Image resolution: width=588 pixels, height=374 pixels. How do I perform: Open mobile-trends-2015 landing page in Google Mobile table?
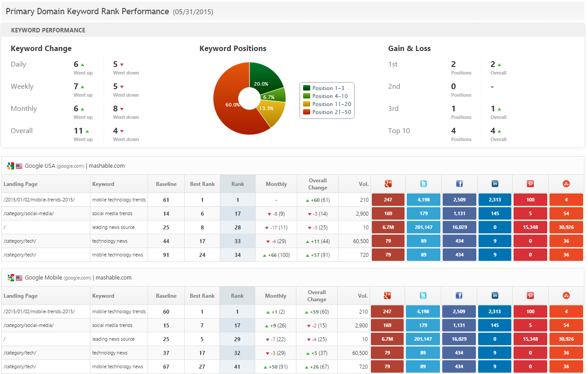pos(39,311)
